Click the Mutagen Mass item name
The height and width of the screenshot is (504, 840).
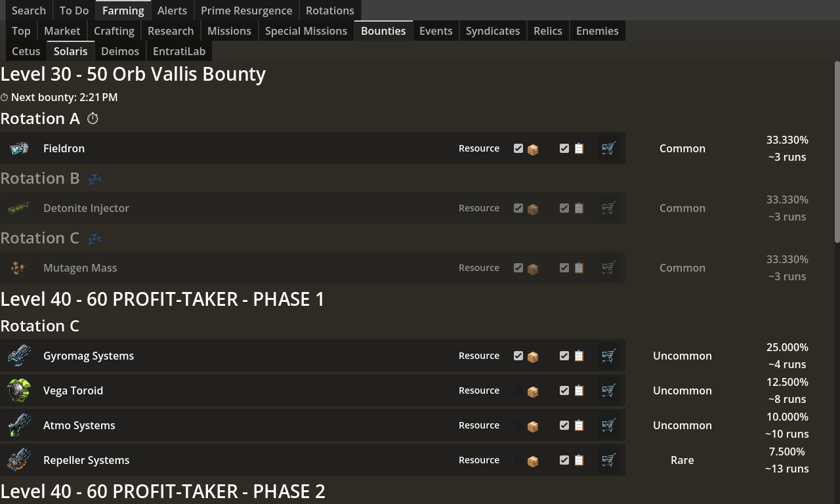point(80,268)
